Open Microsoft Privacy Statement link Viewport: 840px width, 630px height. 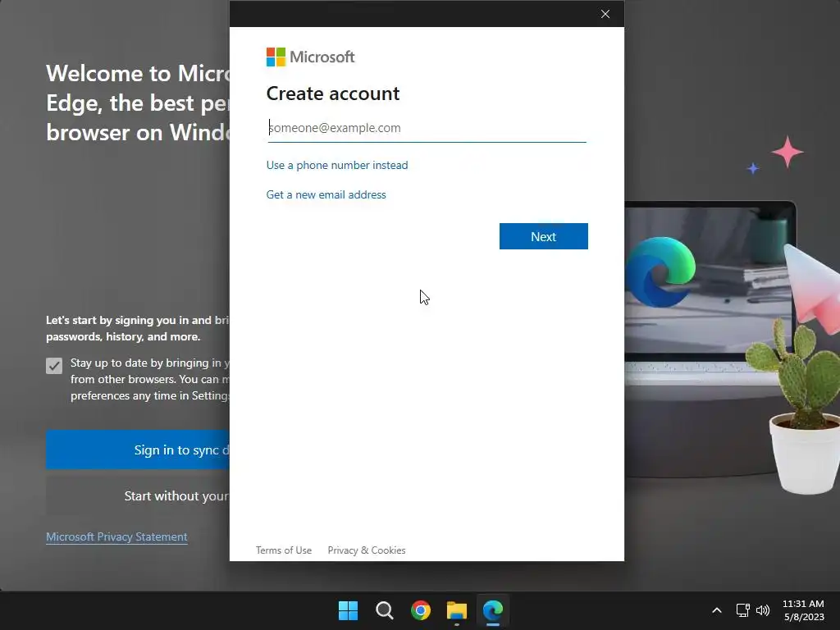click(x=116, y=536)
